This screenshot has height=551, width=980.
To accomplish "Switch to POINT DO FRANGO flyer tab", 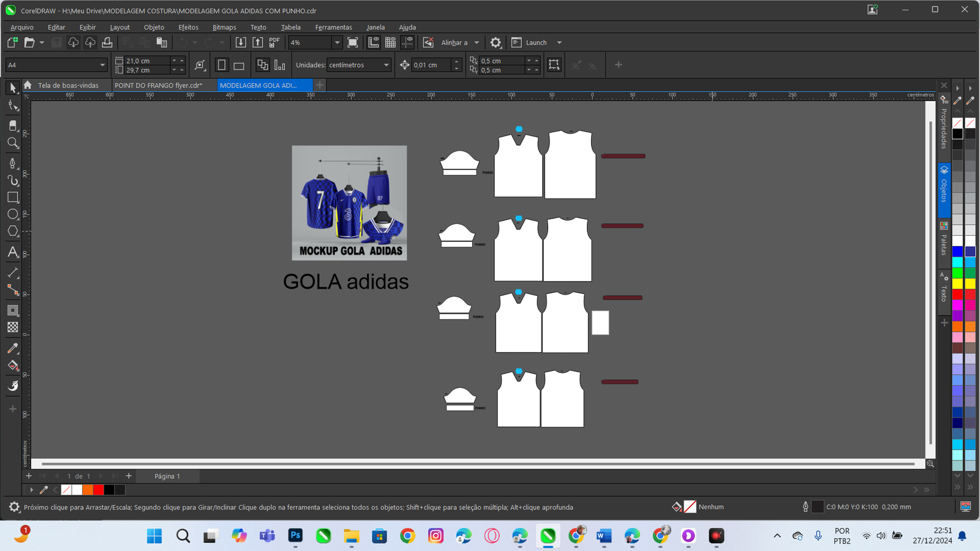I will [x=158, y=85].
